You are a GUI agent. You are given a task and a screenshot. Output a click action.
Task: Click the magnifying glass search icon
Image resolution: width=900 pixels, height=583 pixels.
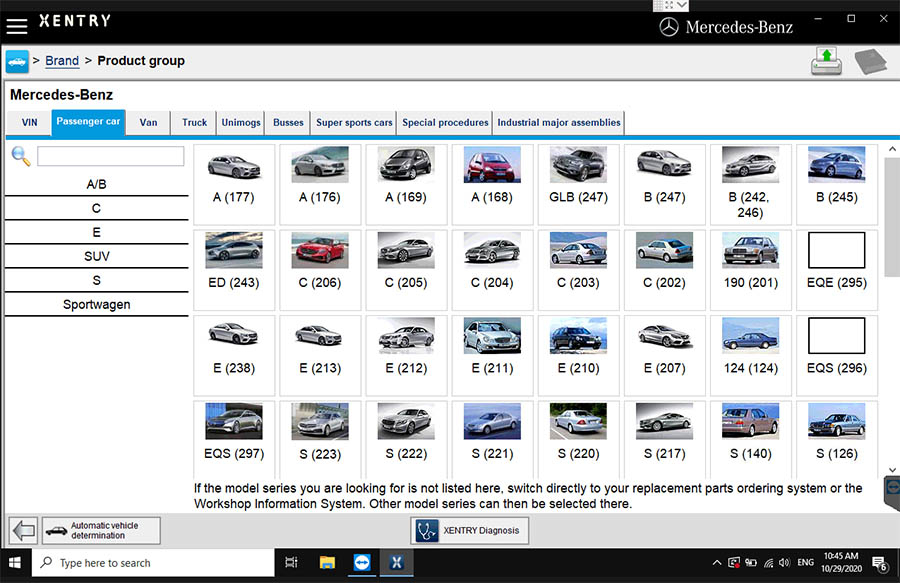[20, 156]
